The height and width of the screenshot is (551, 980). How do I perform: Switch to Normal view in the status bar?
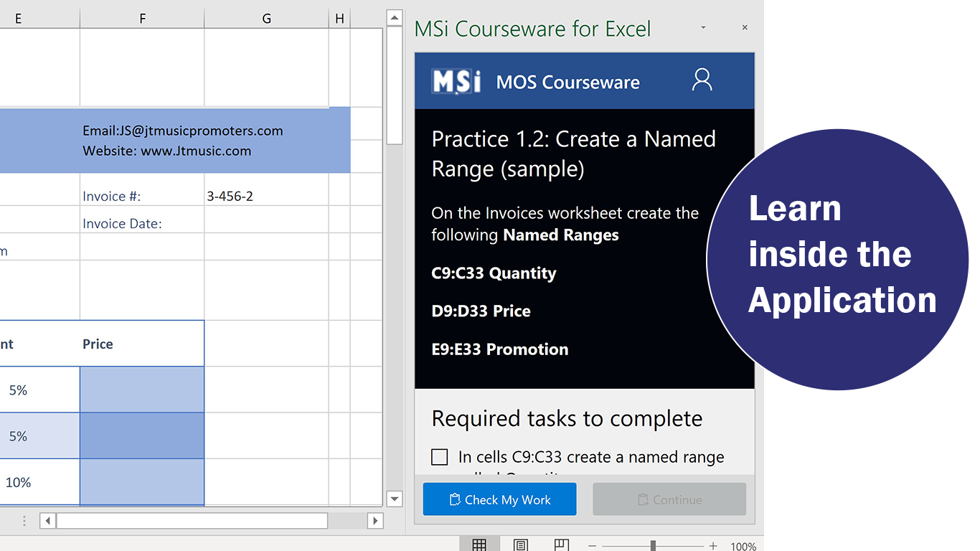point(479,545)
